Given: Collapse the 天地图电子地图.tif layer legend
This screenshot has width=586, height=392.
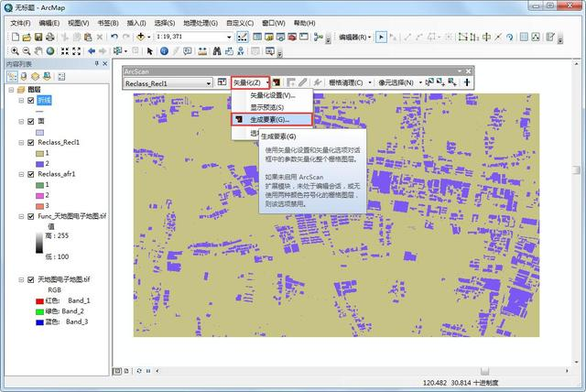Looking at the screenshot, I should pyautogui.click(x=21, y=279).
